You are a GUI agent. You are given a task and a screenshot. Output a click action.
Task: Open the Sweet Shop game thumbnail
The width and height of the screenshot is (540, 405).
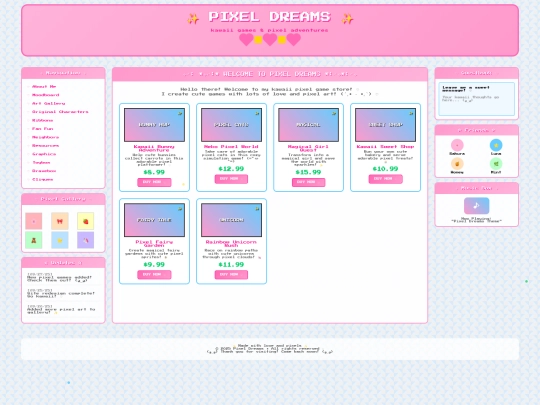[x=386, y=125]
